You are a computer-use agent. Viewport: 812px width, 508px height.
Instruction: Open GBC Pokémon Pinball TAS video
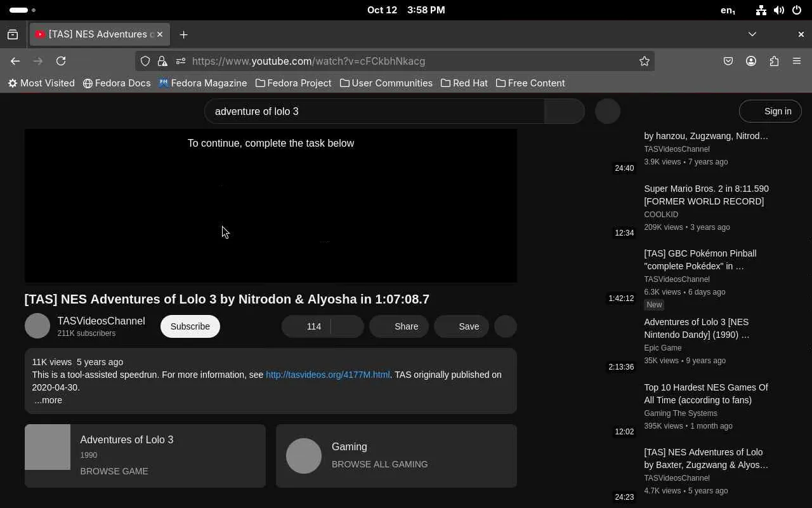(x=700, y=260)
